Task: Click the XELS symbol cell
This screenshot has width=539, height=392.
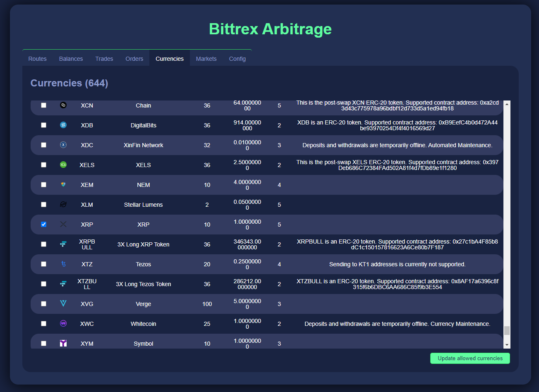Action: tap(87, 165)
